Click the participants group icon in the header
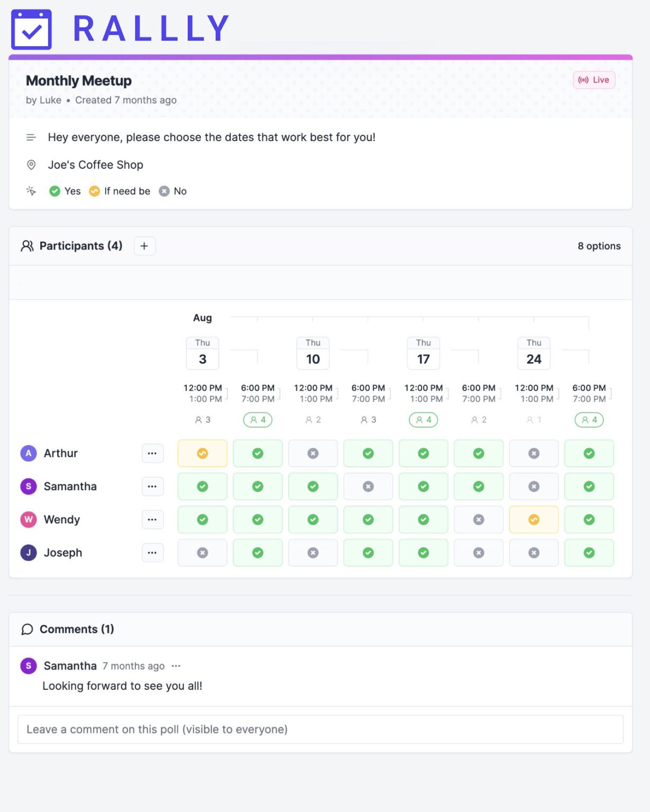Viewport: 650px width, 812px height. [x=28, y=245]
